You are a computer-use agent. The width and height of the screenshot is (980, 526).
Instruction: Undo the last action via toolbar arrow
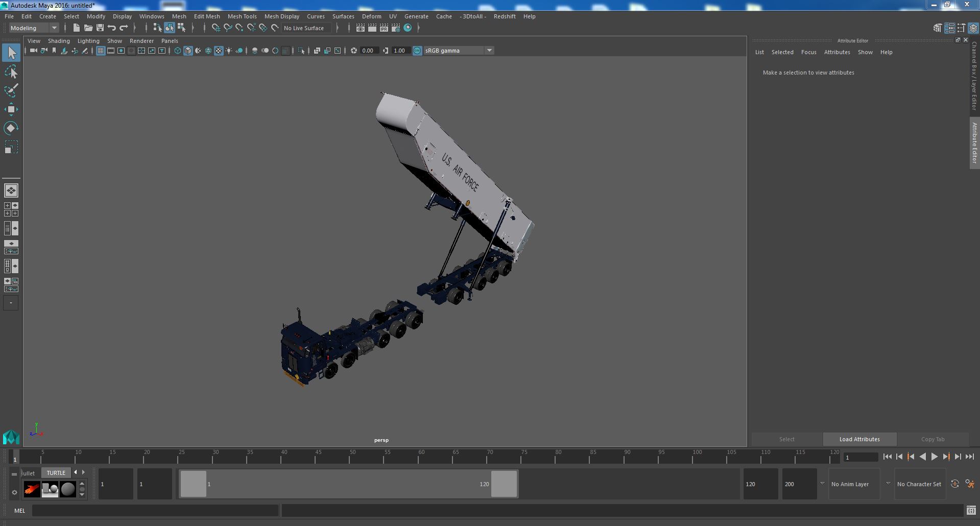(112, 28)
